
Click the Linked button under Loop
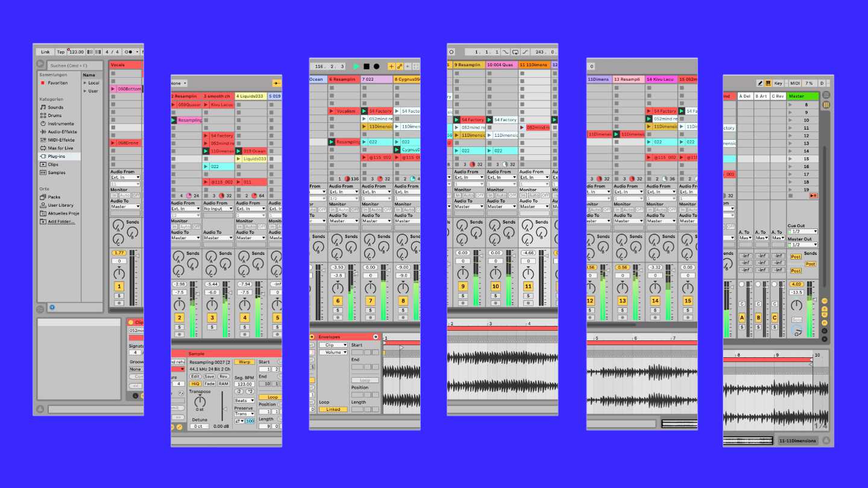pyautogui.click(x=333, y=409)
